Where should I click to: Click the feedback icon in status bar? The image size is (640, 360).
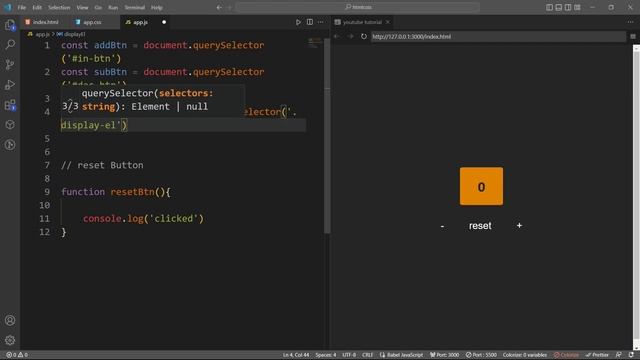pyautogui.click(x=619, y=355)
